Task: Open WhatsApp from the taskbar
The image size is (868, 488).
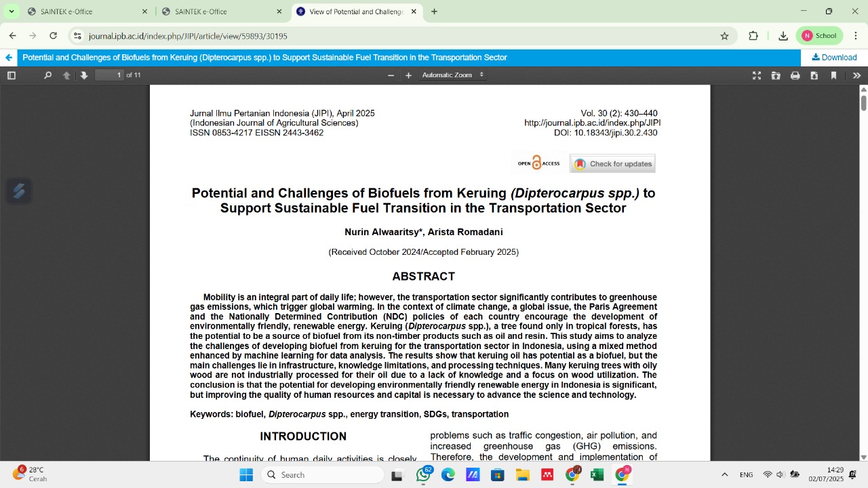Action: click(423, 475)
